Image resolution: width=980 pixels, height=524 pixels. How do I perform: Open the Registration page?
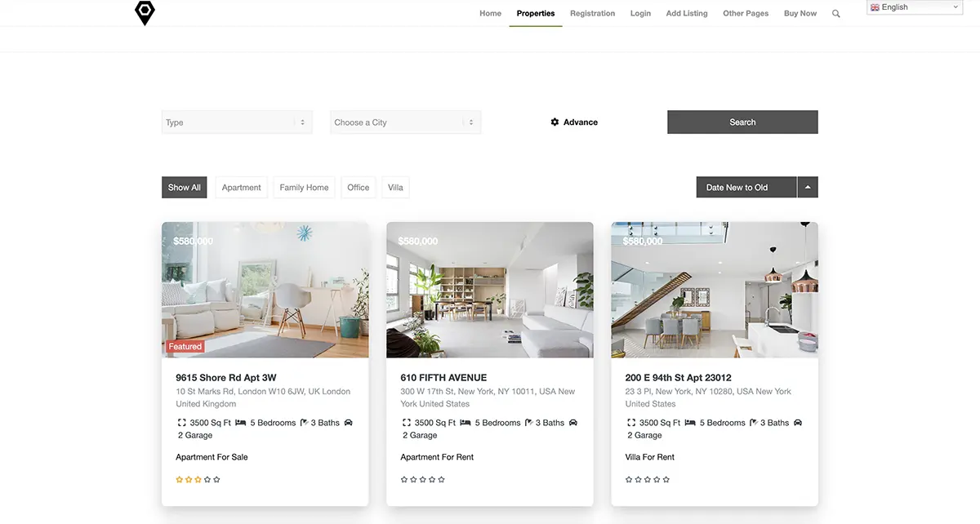(x=592, y=14)
